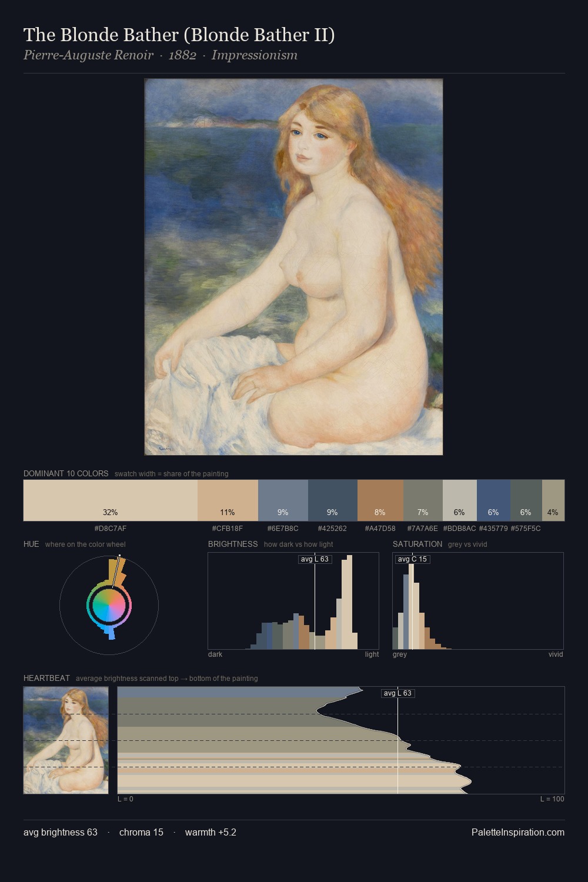588x882 pixels.
Task: Click 'grey vs vivid' caption
Action: click(467, 544)
